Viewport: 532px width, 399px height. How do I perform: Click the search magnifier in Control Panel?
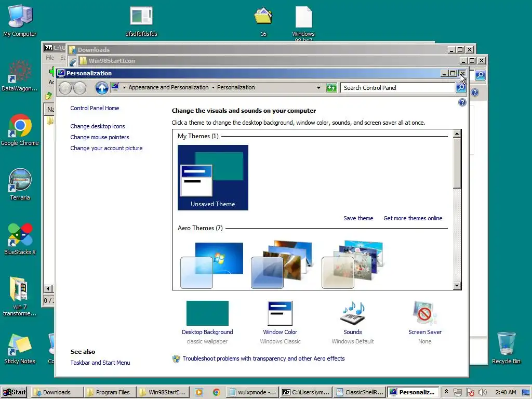coord(460,88)
